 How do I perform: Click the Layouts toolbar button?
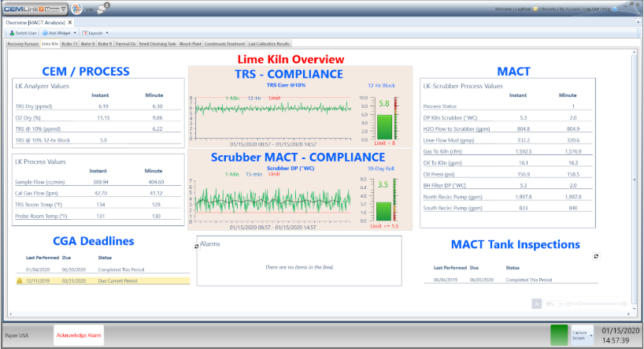click(x=92, y=33)
